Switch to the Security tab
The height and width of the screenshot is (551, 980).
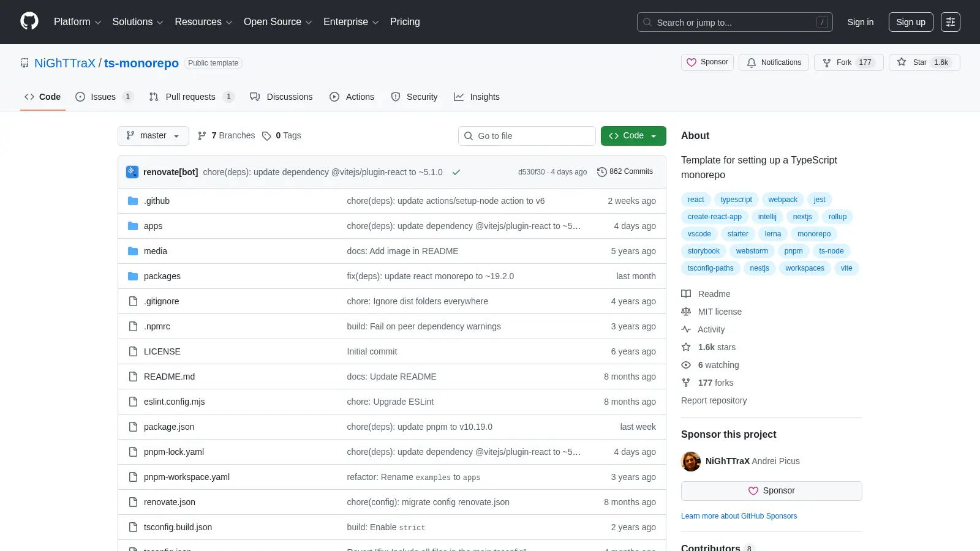(x=414, y=97)
